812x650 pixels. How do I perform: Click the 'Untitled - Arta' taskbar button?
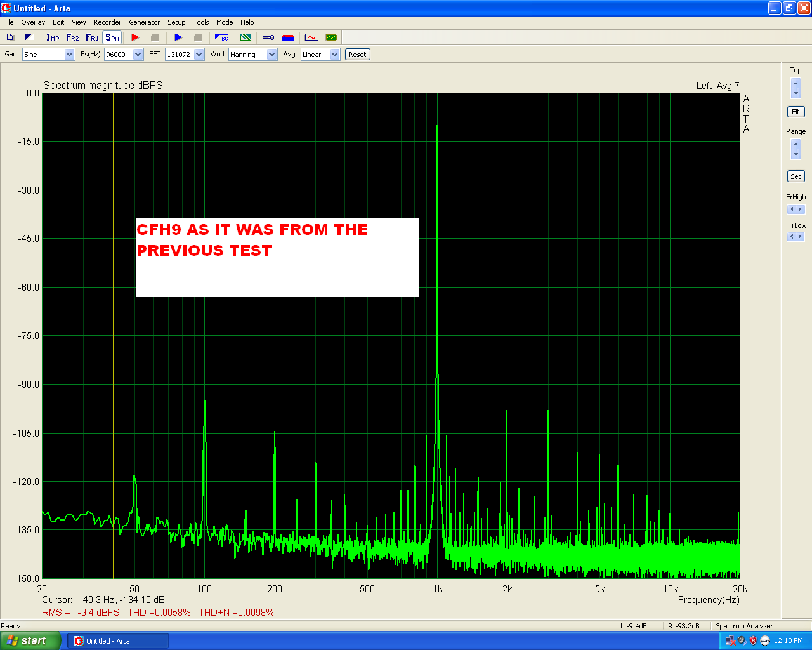(x=117, y=641)
